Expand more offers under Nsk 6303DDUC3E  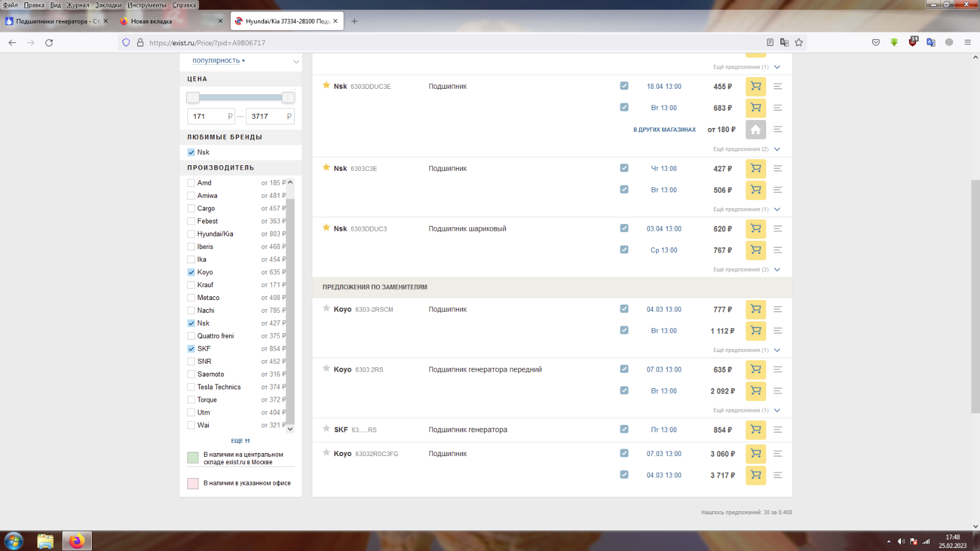pyautogui.click(x=747, y=149)
